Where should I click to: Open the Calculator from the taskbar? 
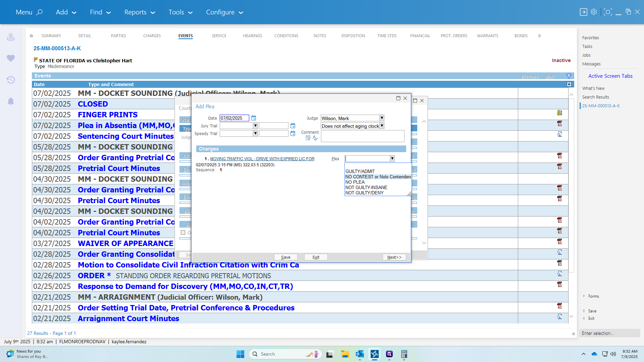coord(404,354)
